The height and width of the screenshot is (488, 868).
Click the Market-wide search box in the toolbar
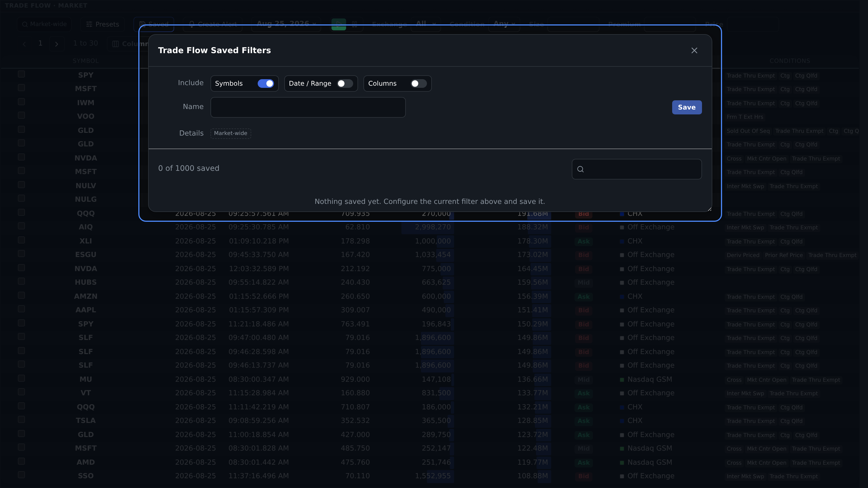[x=44, y=24]
